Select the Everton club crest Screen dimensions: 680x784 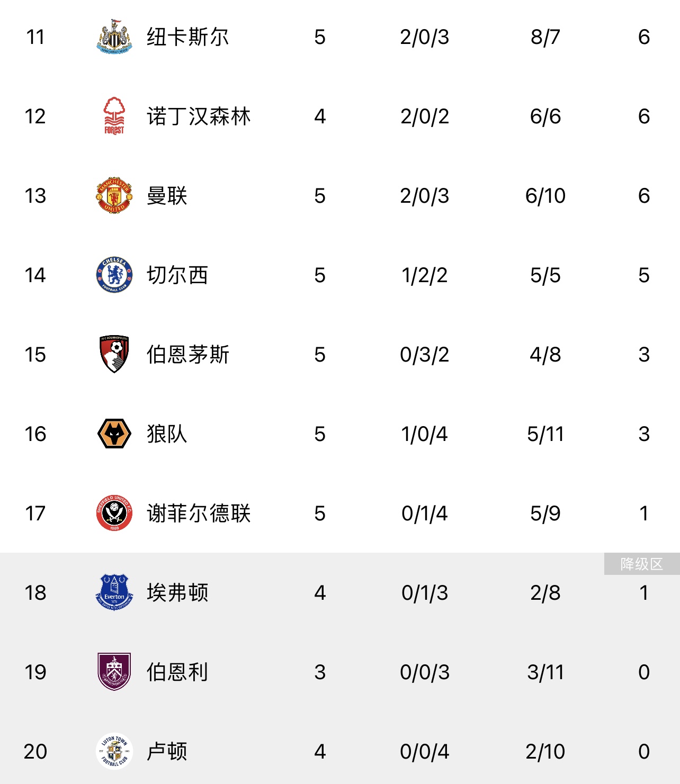tap(114, 593)
